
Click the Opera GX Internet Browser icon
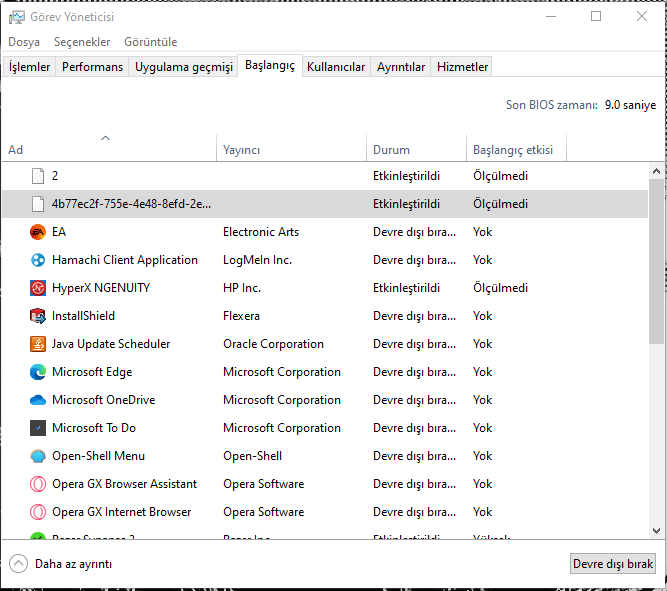click(x=38, y=512)
